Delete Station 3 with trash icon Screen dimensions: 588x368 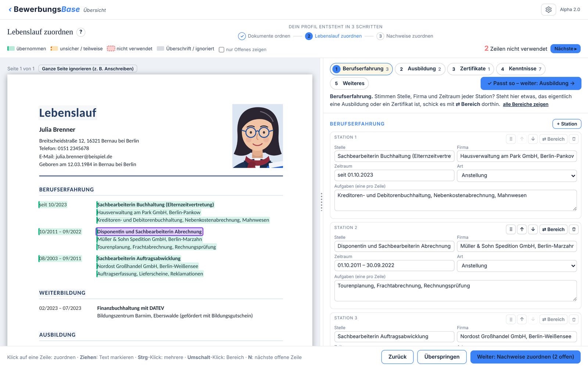coord(574,319)
